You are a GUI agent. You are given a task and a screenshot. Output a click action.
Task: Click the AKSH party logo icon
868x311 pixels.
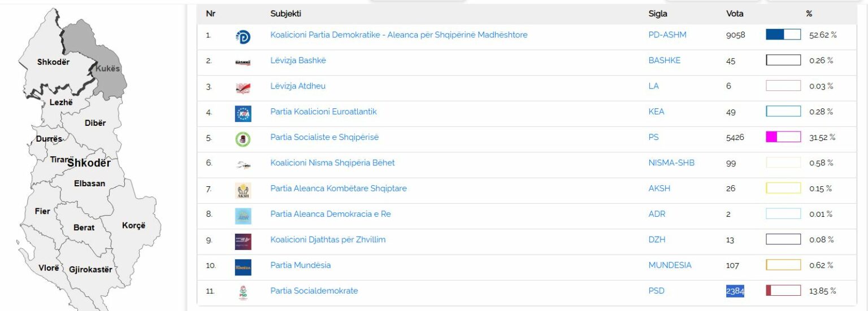point(243,191)
